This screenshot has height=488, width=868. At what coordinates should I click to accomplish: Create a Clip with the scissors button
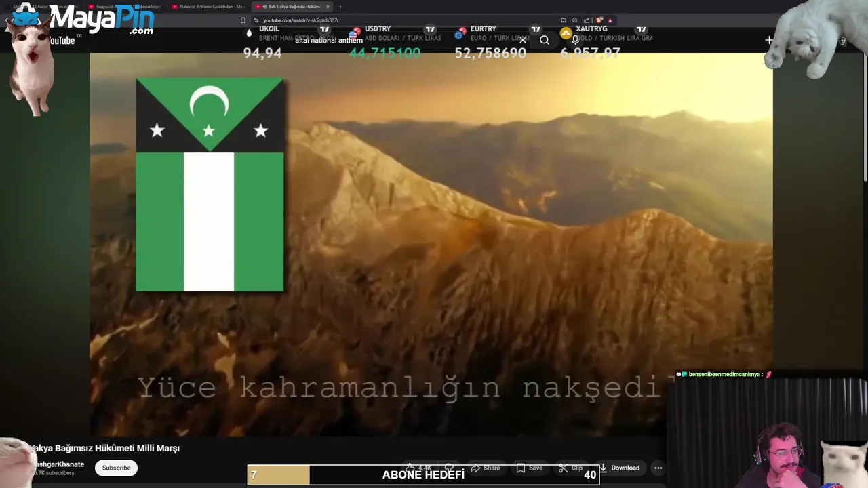tap(571, 468)
